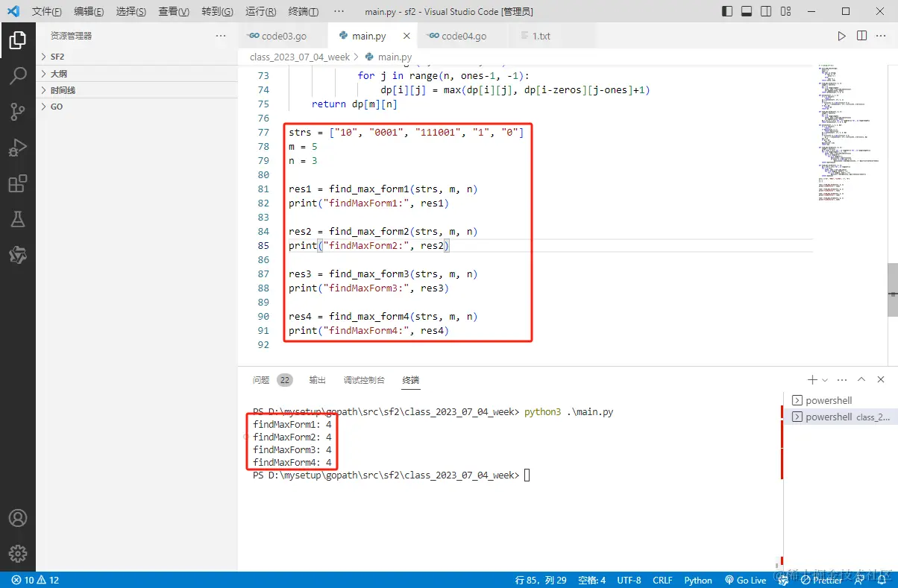Split the editor to the right
This screenshot has width=898, height=588.
(x=861, y=36)
